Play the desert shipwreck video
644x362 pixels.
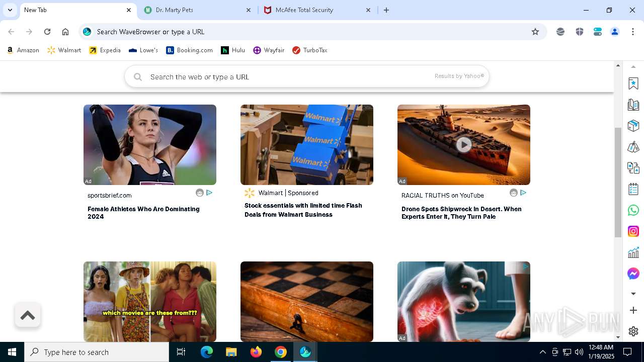click(464, 145)
